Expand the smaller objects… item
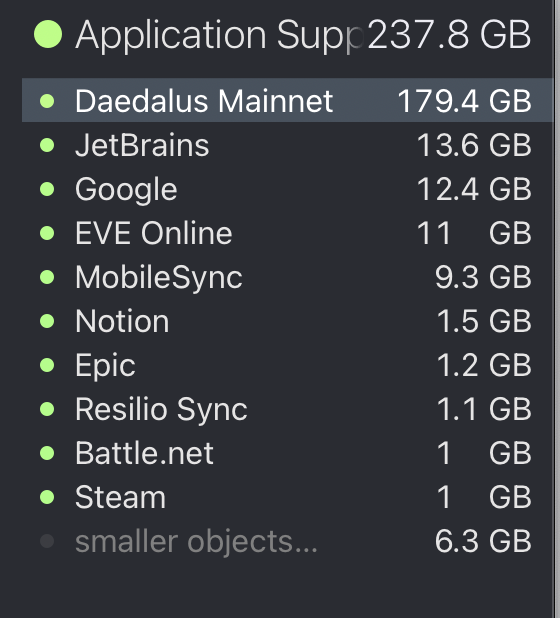 coord(288,541)
